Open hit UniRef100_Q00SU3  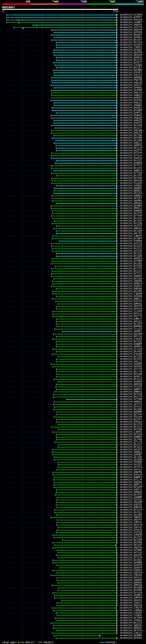click(x=131, y=638)
